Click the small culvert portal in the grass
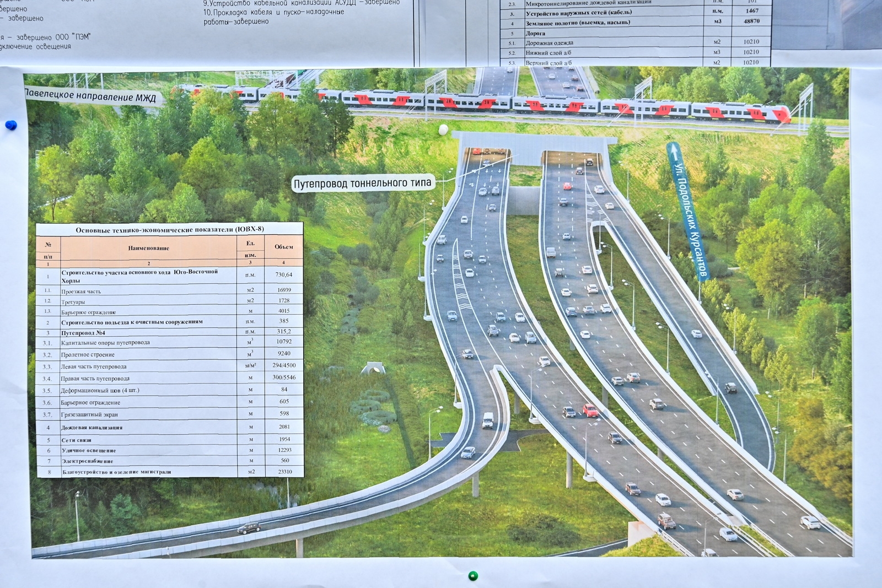This screenshot has width=882, height=588. click(x=373, y=369)
